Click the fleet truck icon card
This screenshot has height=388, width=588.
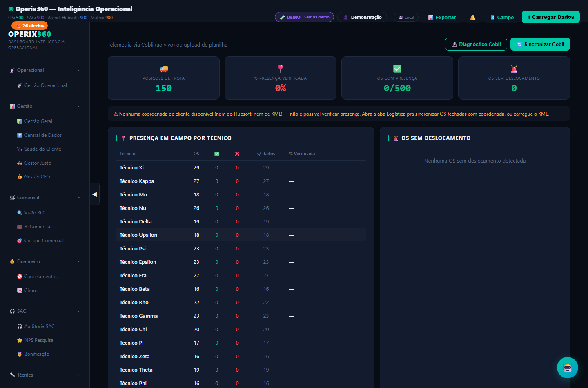click(x=164, y=78)
